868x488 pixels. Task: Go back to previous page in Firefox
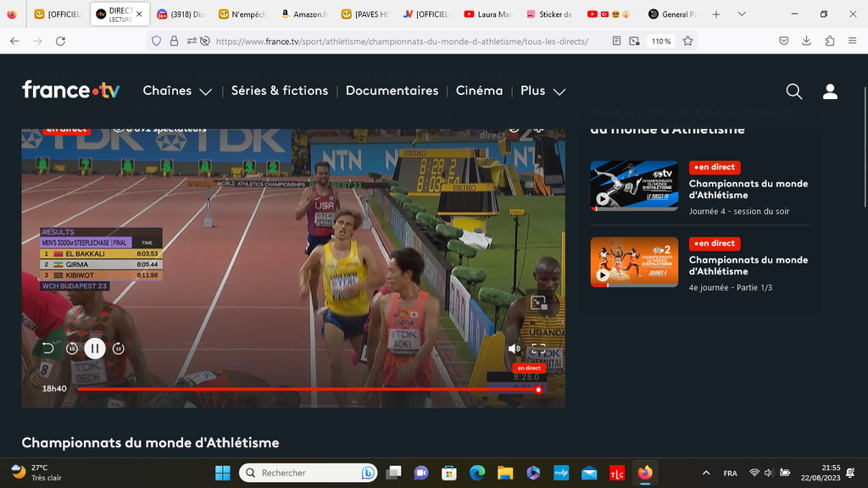click(14, 41)
